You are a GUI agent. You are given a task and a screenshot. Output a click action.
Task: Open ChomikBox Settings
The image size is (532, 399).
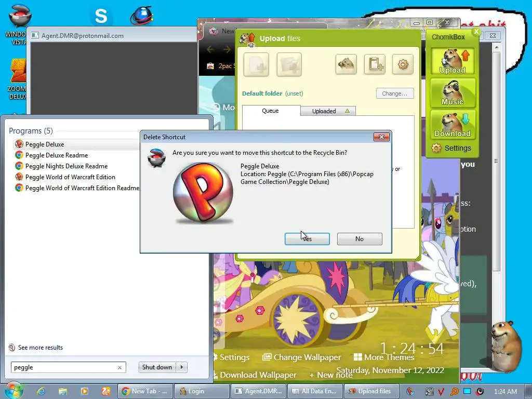[x=451, y=148]
